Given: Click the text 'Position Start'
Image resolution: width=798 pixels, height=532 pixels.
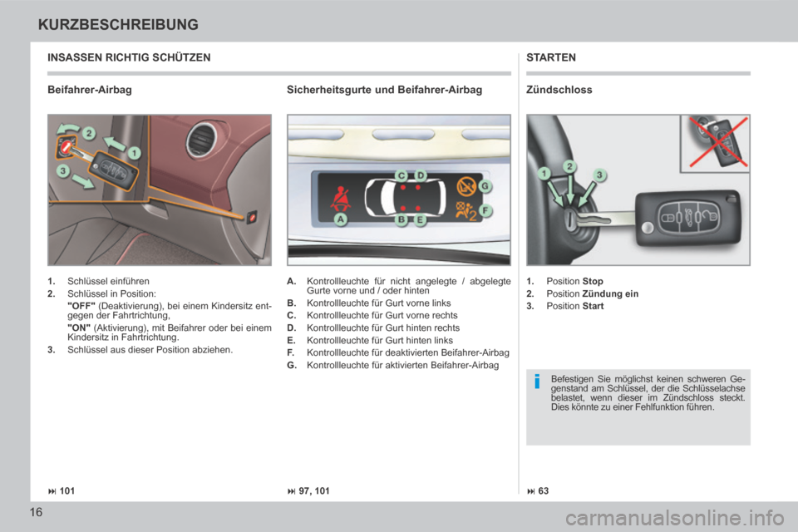Looking at the screenshot, I should (575, 306).
